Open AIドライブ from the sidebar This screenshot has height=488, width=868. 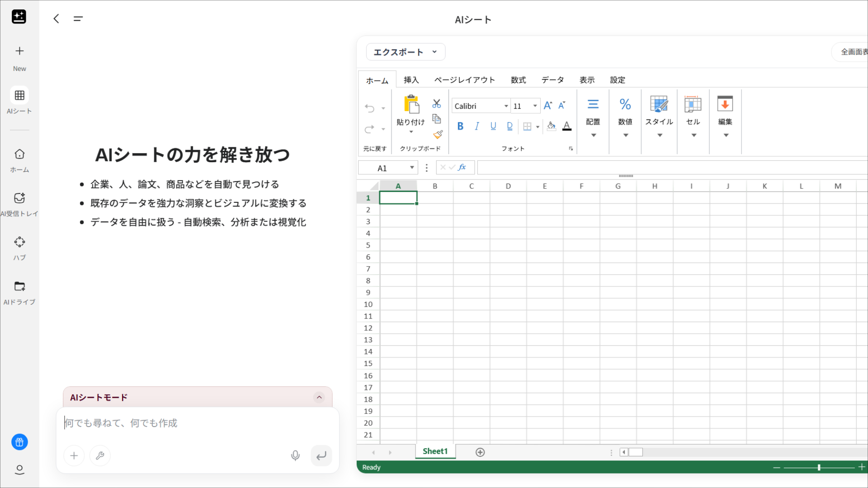pyautogui.click(x=19, y=291)
